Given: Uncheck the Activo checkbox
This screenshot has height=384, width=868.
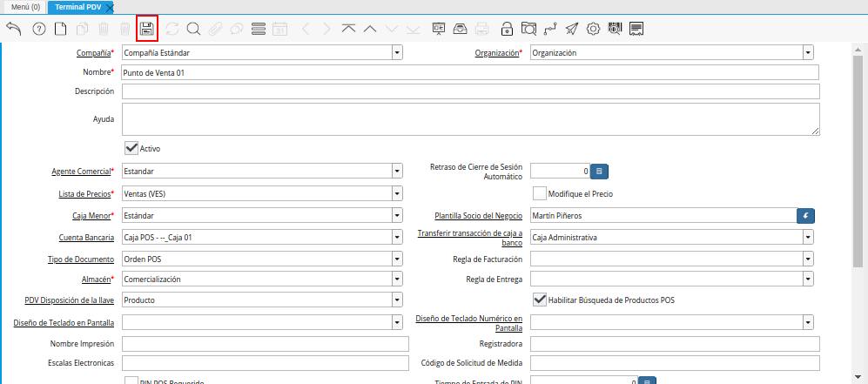Looking at the screenshot, I should coord(131,148).
